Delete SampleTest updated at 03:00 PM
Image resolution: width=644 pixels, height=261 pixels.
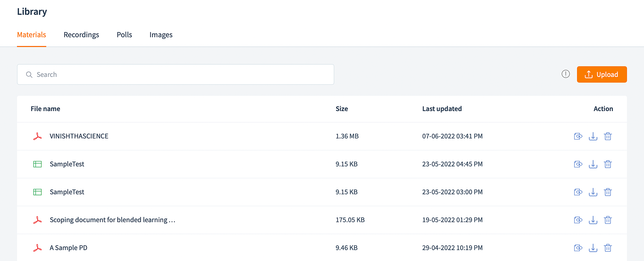[x=608, y=192]
